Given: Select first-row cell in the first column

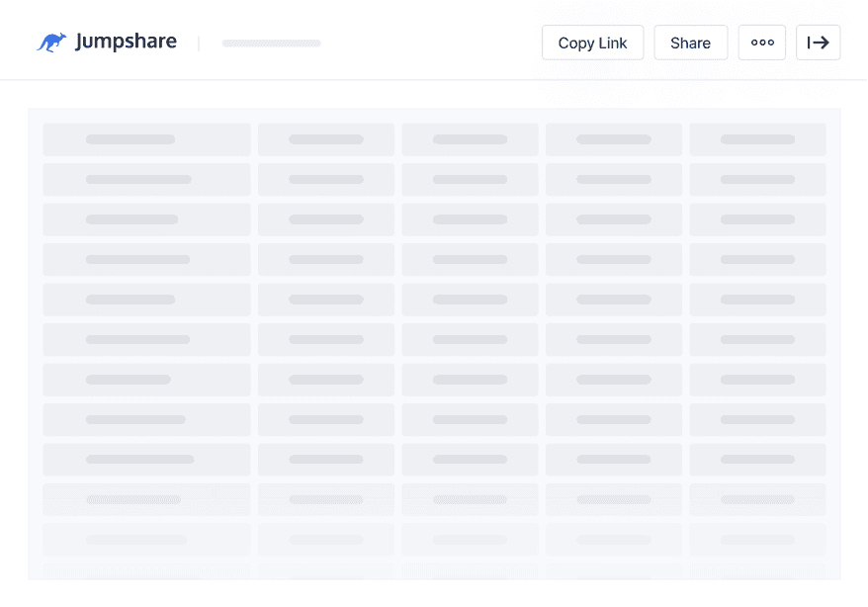Looking at the screenshot, I should 146,139.
